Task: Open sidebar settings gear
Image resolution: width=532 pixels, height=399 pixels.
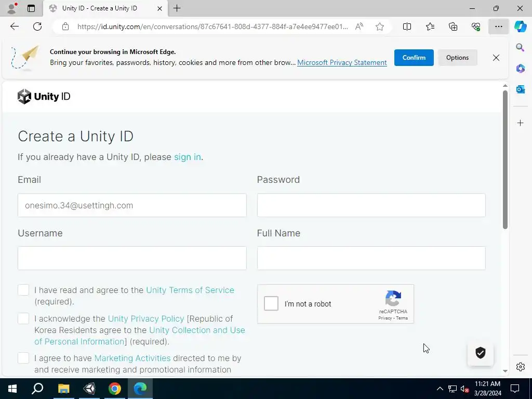Action: 520,367
